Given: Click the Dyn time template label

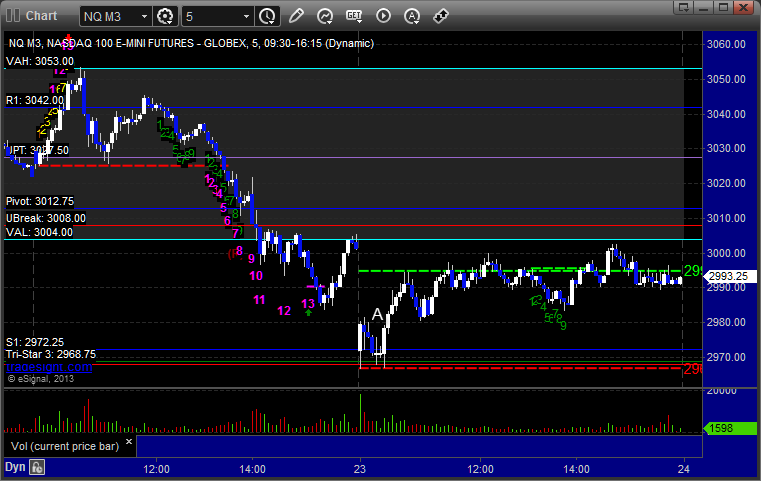Looking at the screenshot, I should click(x=15, y=467).
